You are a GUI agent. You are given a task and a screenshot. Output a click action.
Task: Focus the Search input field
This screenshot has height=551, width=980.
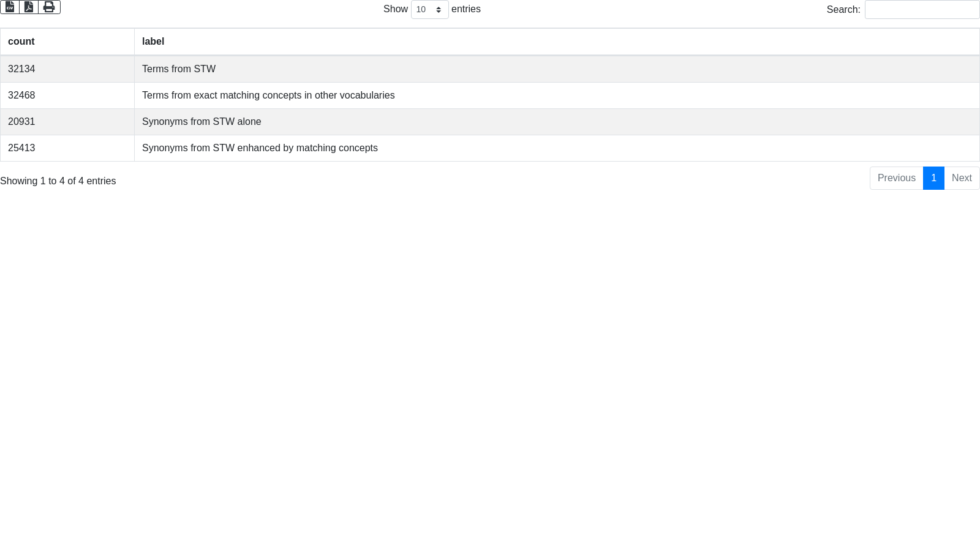pyautogui.click(x=922, y=10)
